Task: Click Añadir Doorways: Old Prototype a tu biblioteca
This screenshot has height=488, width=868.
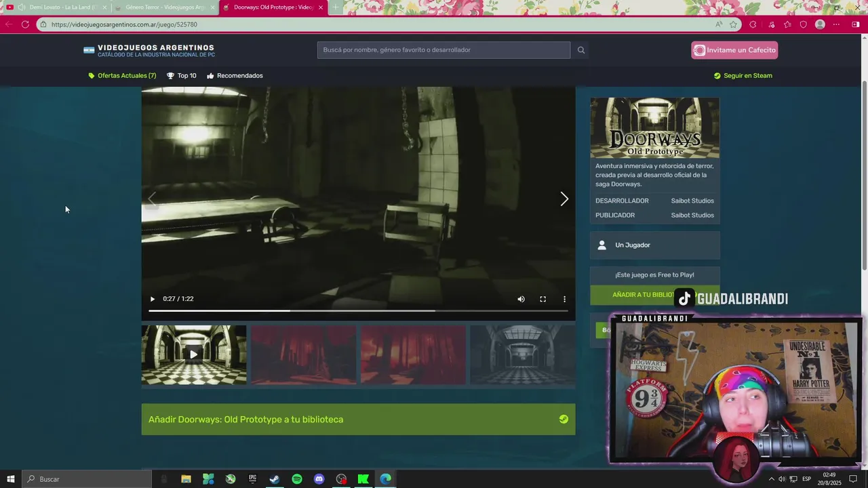Action: point(358,420)
